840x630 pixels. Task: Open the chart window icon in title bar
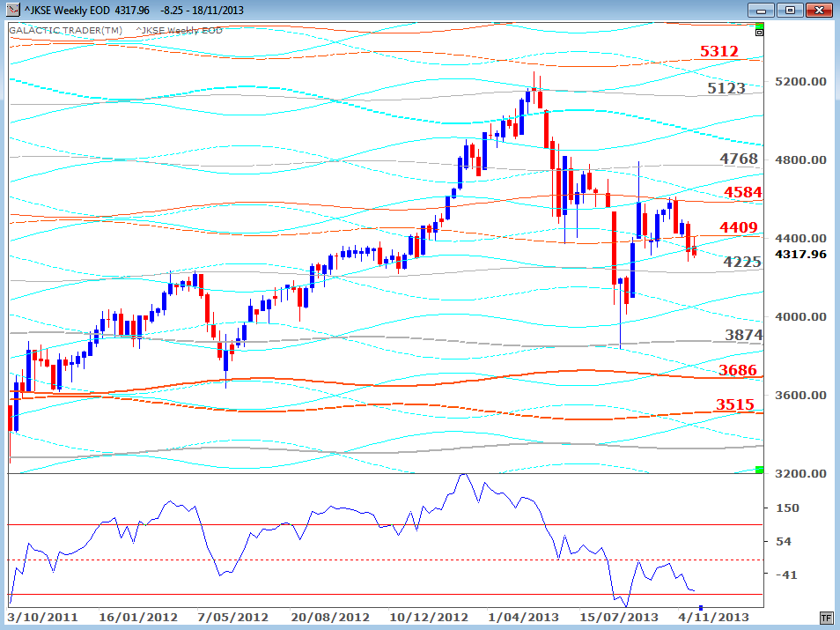pos(13,10)
